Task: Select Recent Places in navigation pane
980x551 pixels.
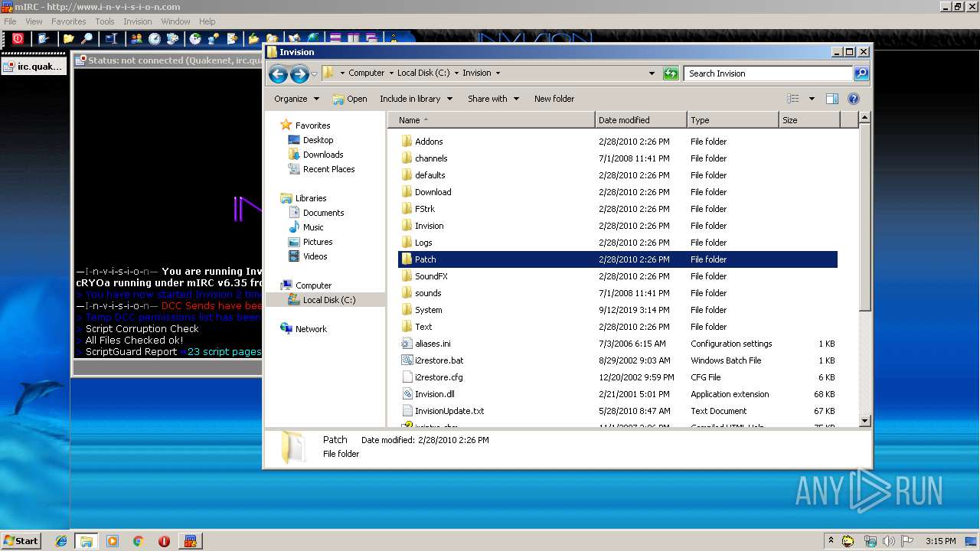Action: pos(321,169)
